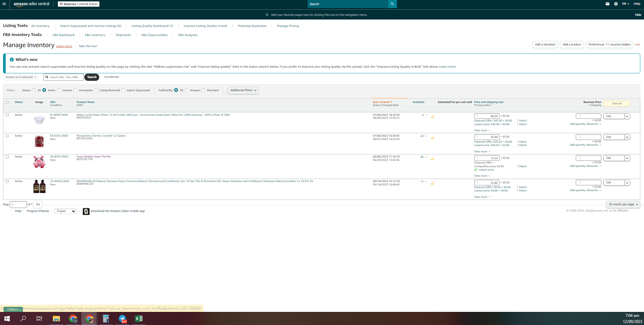
Task: Open FBA Analytics
Action: click(188, 35)
